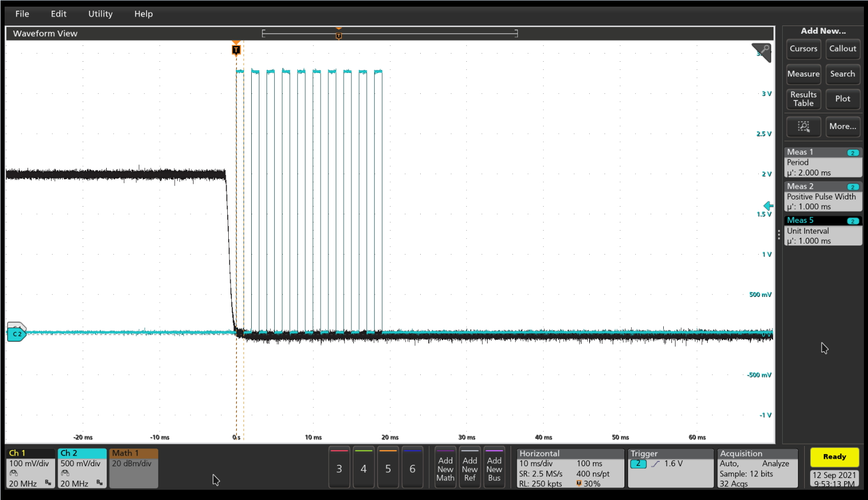The width and height of the screenshot is (868, 500).
Task: Click the Ch 2 bandwidth limit icon
Action: (99, 483)
